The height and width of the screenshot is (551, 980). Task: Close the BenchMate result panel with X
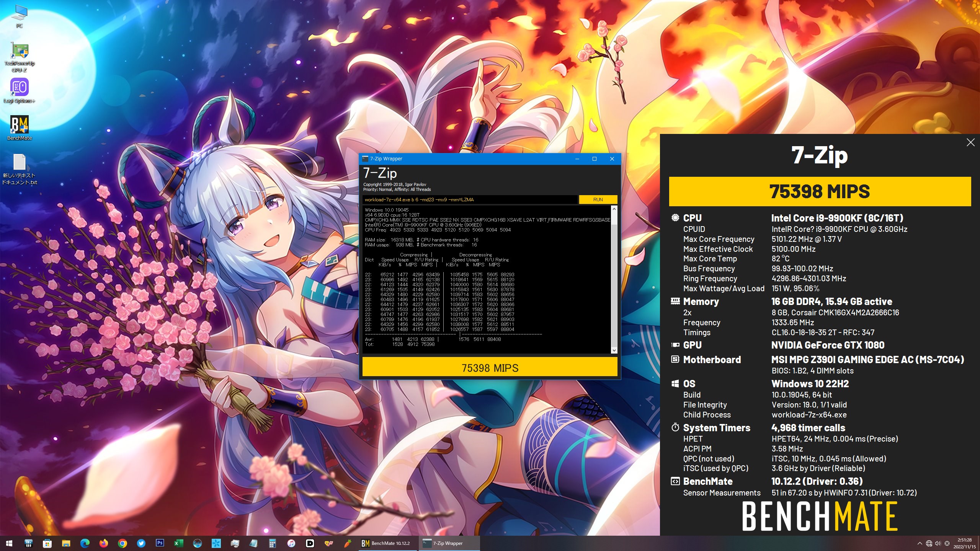click(x=970, y=143)
